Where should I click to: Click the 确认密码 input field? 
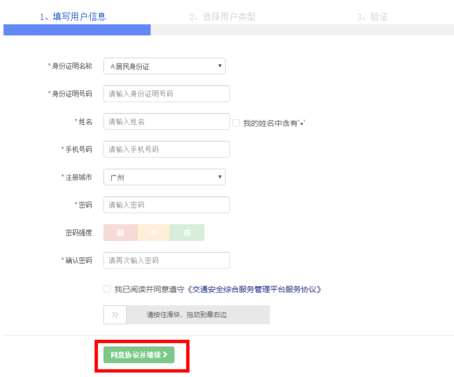[166, 260]
